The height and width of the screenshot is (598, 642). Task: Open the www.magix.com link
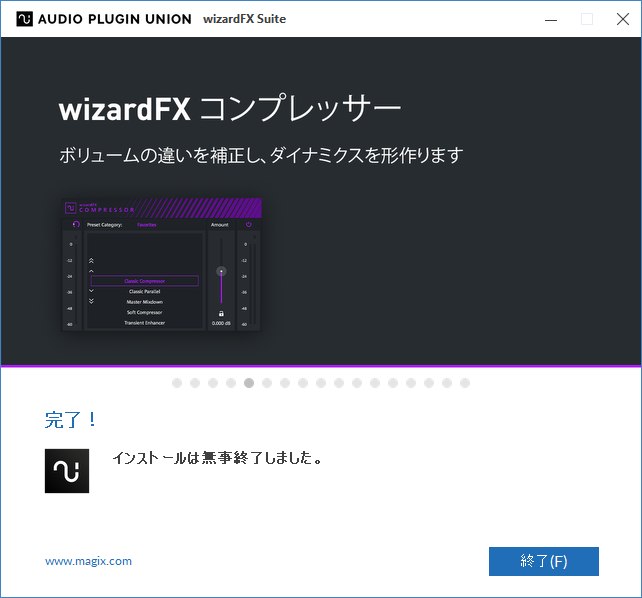(88, 561)
